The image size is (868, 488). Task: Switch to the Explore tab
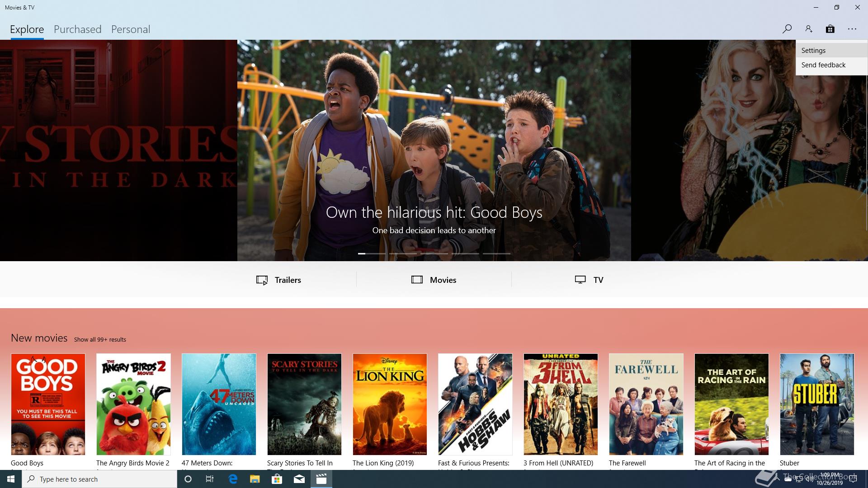click(x=27, y=29)
